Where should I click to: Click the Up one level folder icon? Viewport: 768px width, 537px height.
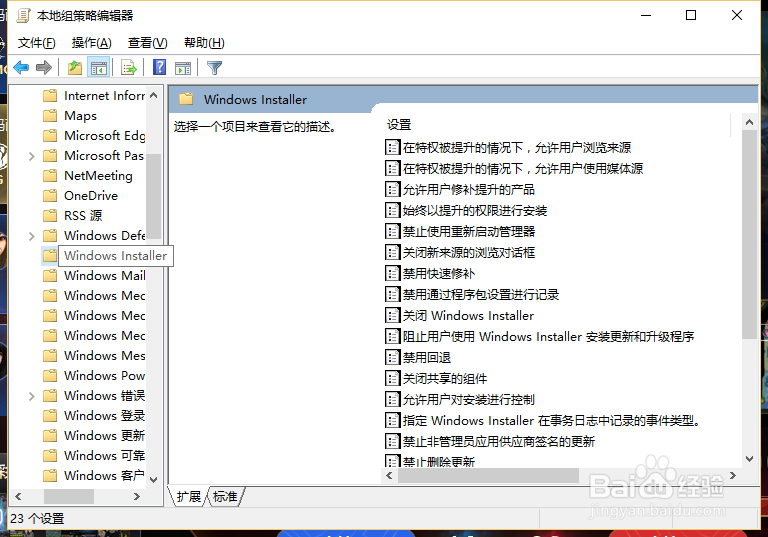tap(75, 67)
